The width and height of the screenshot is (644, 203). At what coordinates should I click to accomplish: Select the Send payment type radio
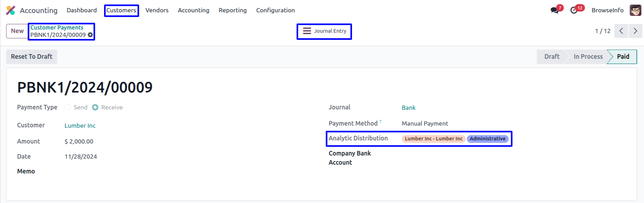(x=68, y=107)
